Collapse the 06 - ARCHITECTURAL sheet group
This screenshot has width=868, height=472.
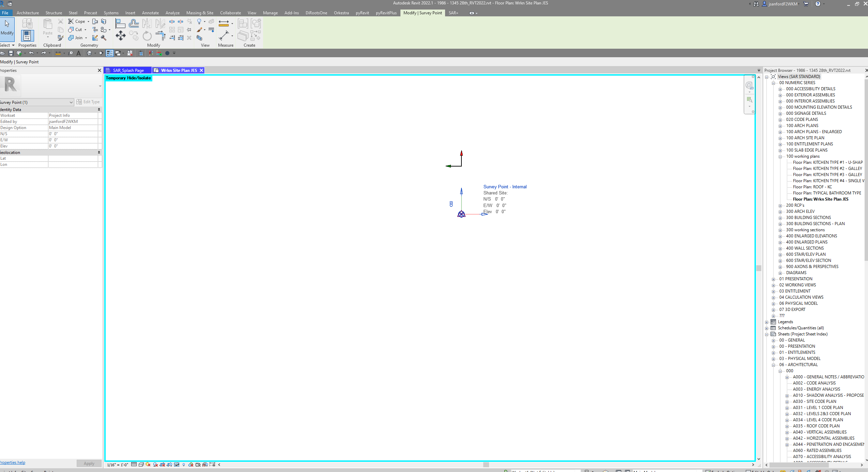click(773, 365)
